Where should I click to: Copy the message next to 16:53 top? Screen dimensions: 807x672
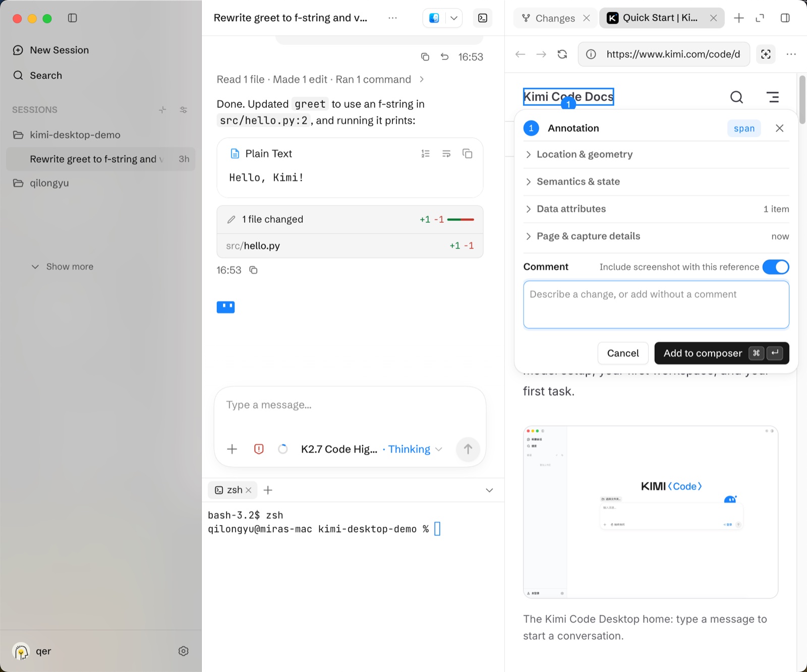pyautogui.click(x=425, y=57)
